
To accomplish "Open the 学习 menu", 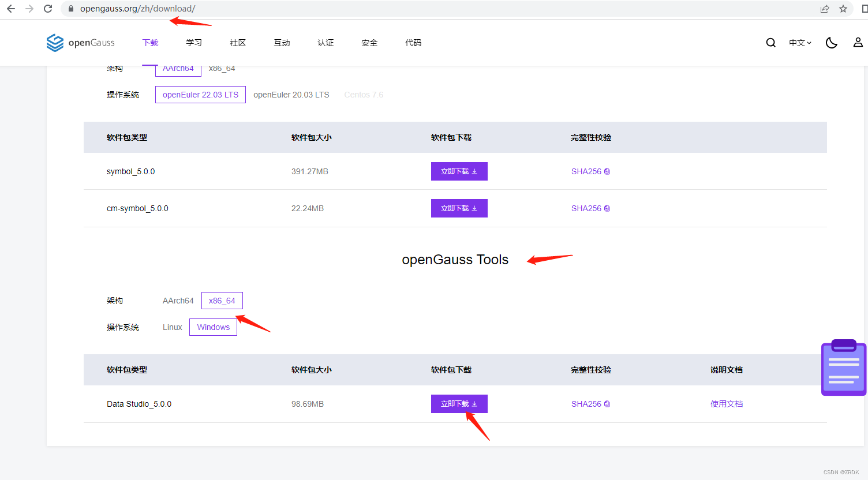I will click(194, 43).
